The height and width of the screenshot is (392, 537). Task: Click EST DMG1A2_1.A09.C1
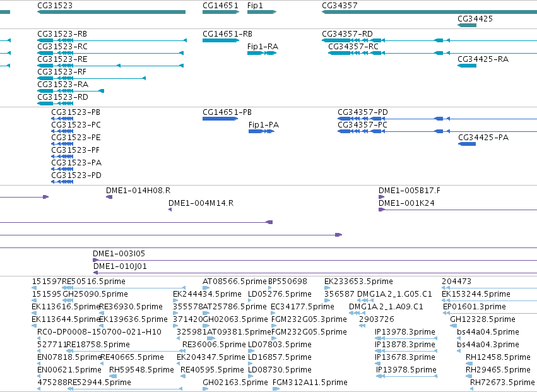[x=386, y=307]
